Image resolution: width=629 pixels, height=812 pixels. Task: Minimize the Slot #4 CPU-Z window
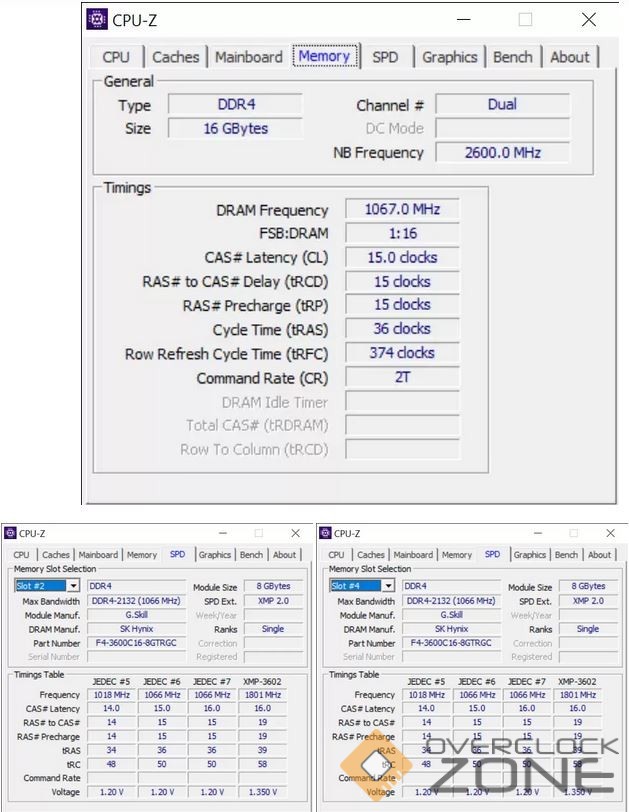[x=538, y=533]
